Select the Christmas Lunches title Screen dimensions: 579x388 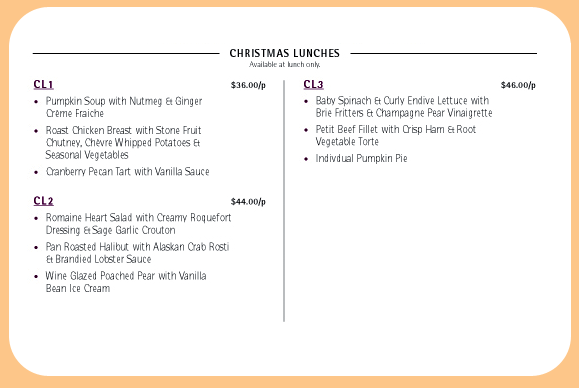tap(284, 53)
